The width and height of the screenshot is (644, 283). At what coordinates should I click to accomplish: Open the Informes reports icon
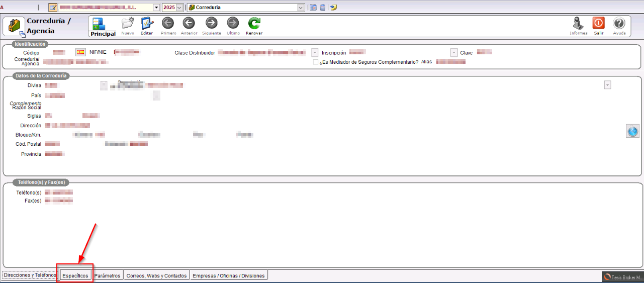click(x=578, y=26)
